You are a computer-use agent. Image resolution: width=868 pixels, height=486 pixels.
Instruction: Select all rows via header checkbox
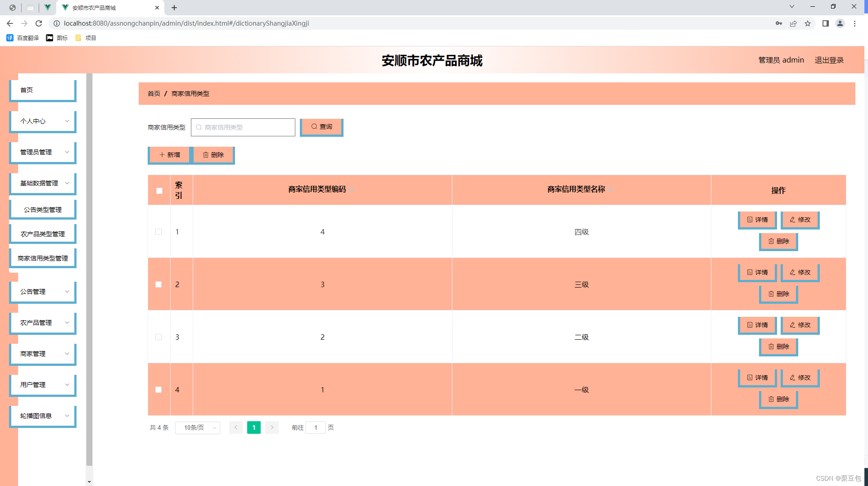point(159,190)
